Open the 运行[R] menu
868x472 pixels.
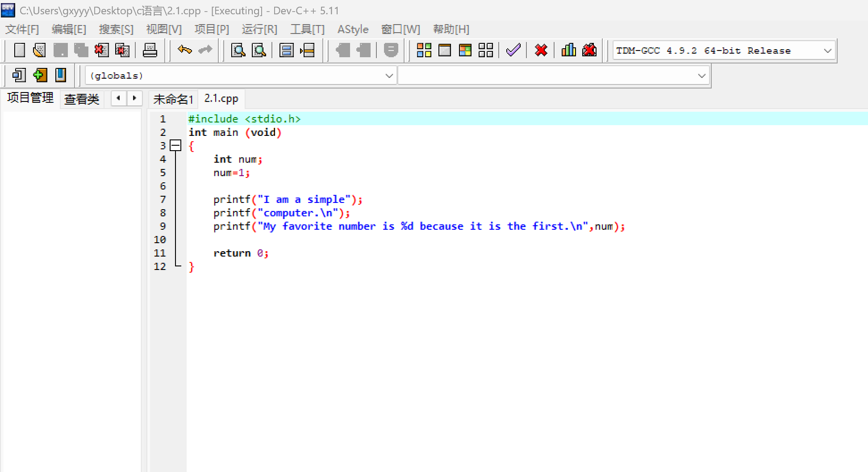click(x=259, y=29)
